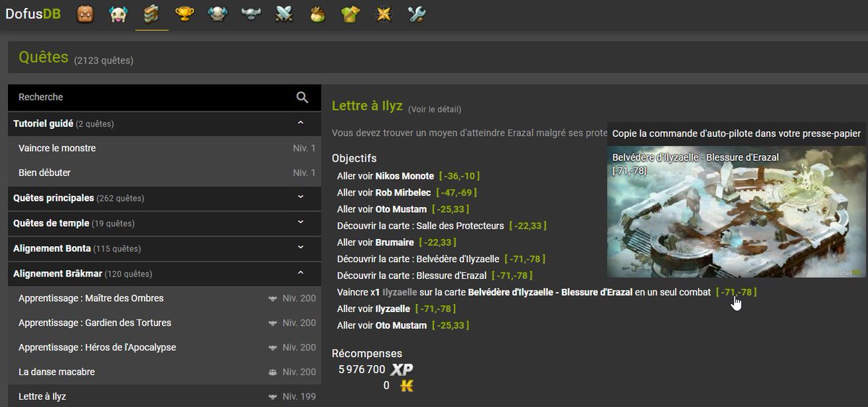
Task: Click the Objectifs section heading
Action: 354,159
